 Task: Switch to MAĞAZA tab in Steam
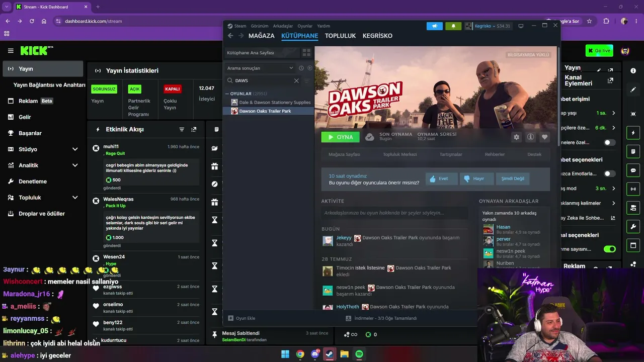tap(262, 36)
